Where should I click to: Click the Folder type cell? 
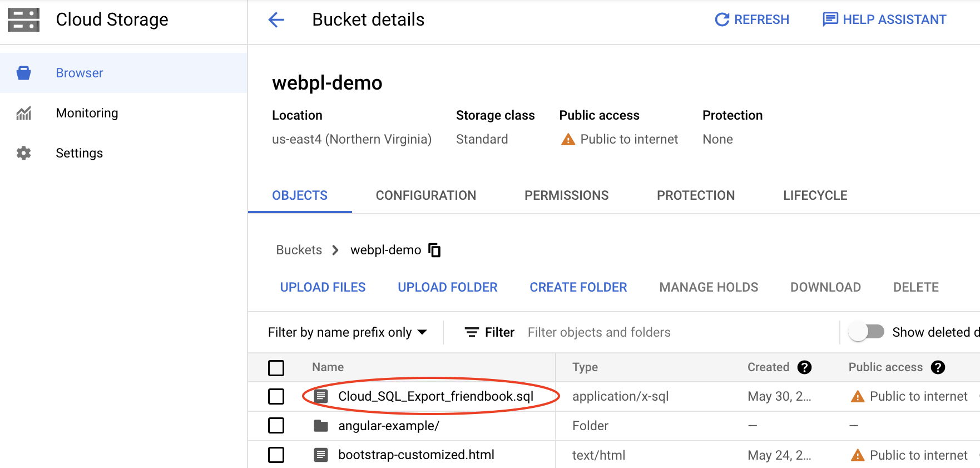point(590,426)
